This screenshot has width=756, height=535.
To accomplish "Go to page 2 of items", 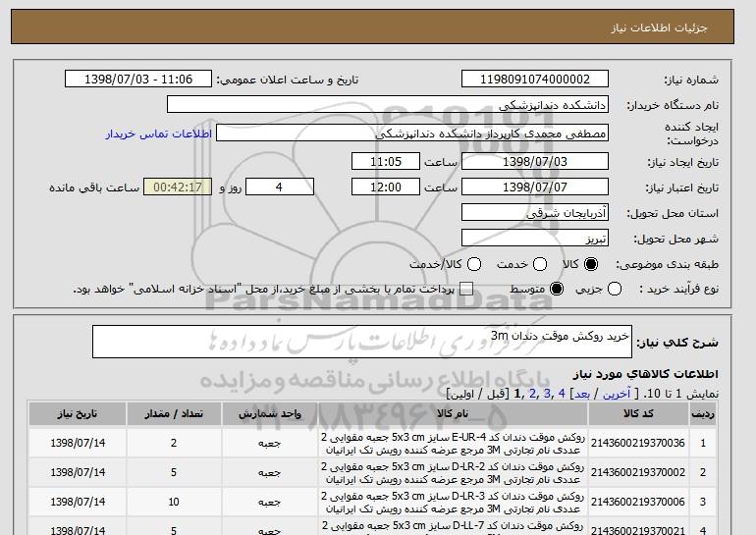I will point(532,394).
